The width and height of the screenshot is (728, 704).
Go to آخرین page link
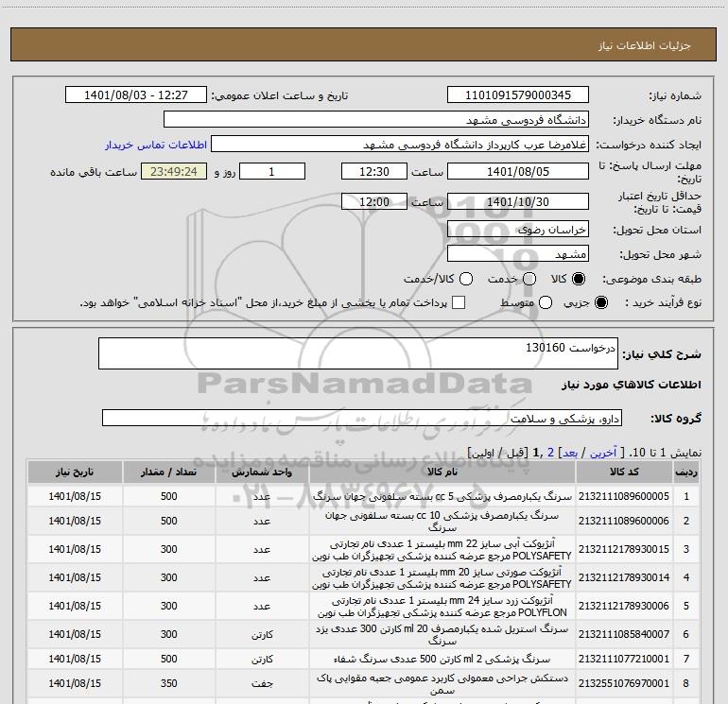[603, 453]
